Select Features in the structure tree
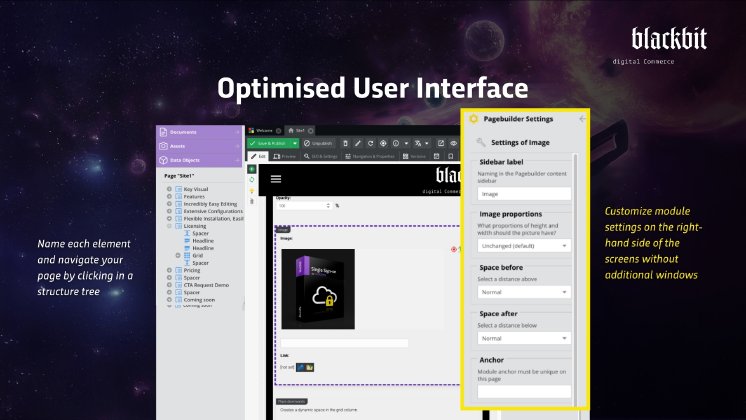The height and width of the screenshot is (420, 746). pyautogui.click(x=194, y=196)
